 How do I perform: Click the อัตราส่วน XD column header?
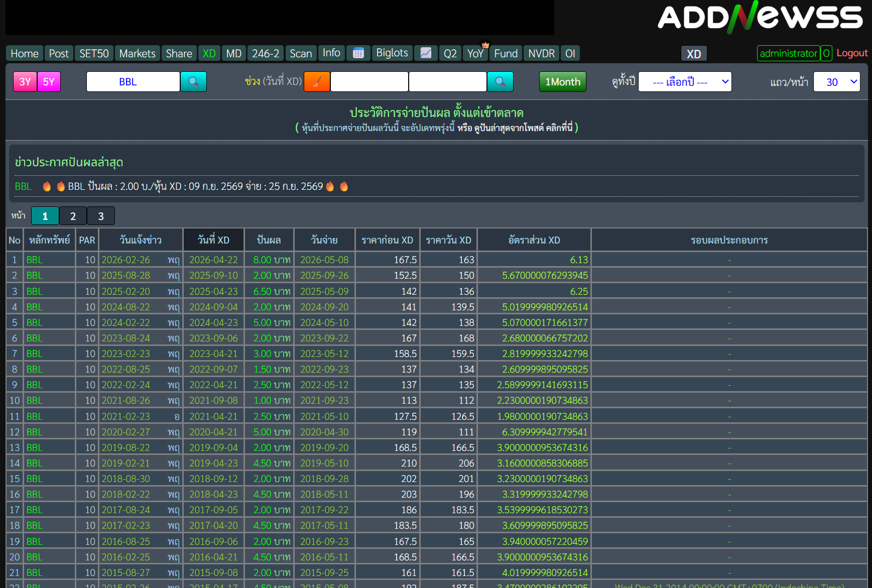pyautogui.click(x=534, y=240)
